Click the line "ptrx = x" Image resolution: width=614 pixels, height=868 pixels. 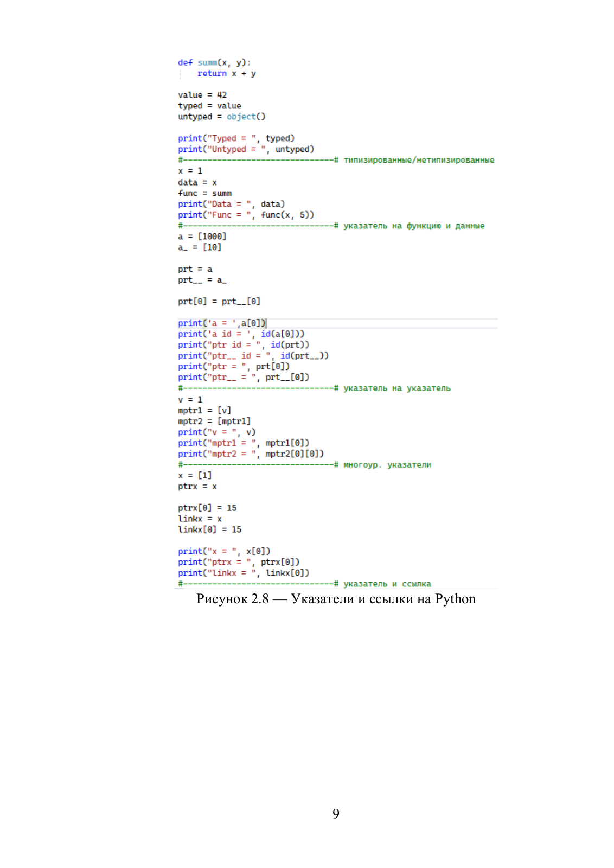[x=197, y=487]
